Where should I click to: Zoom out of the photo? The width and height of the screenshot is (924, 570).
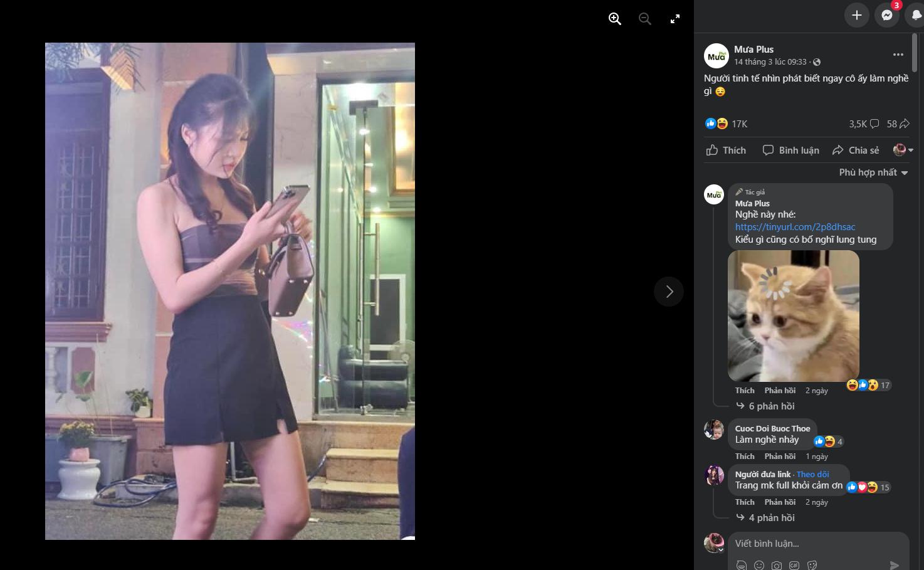point(645,19)
